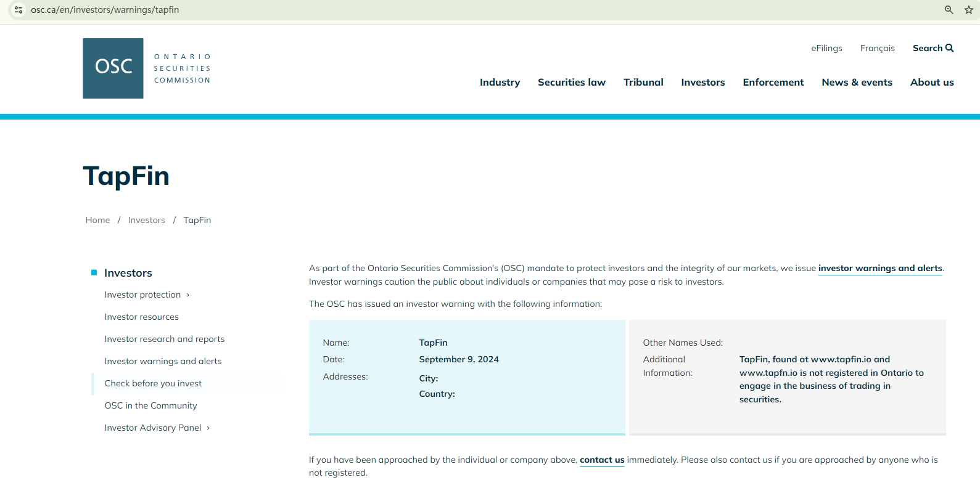This screenshot has width=980, height=480.
Task: Open the News & events menu
Action: pos(857,82)
